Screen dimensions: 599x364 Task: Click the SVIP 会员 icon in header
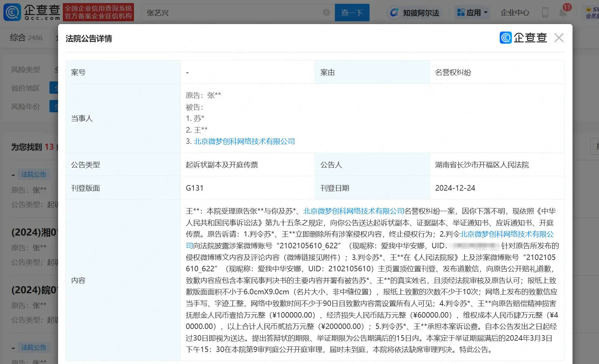pos(592,13)
